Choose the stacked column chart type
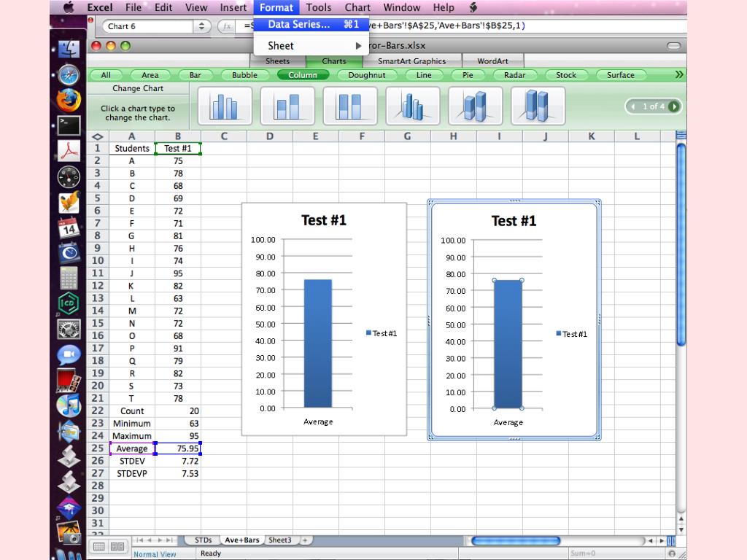Image resolution: width=747 pixels, height=560 pixels. (x=287, y=106)
